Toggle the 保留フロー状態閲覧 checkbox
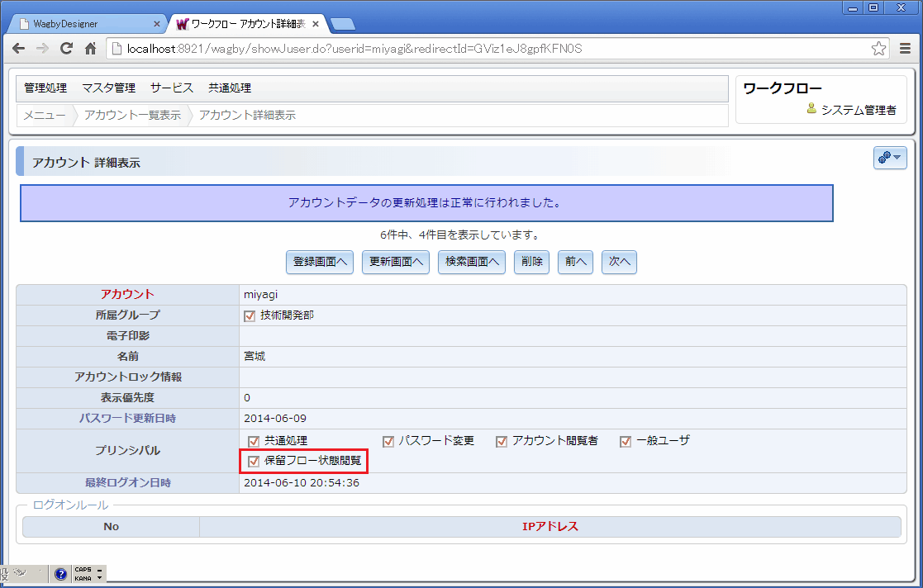923x588 pixels. pyautogui.click(x=254, y=462)
